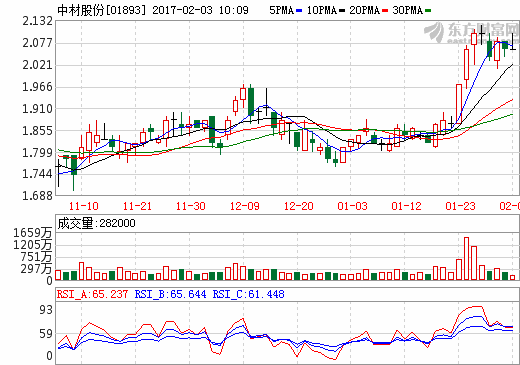Click the 11-21 date label
Viewport: 520px width, 365px height.
[137, 206]
